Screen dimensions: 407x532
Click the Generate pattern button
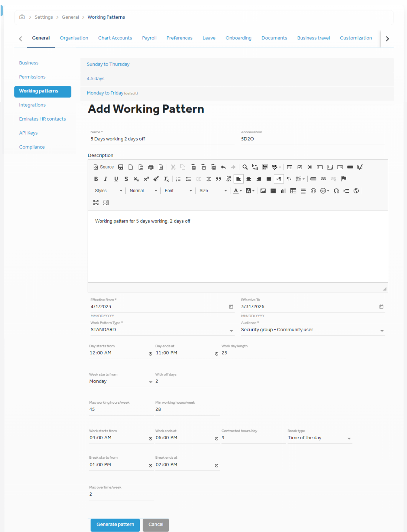pyautogui.click(x=115, y=525)
